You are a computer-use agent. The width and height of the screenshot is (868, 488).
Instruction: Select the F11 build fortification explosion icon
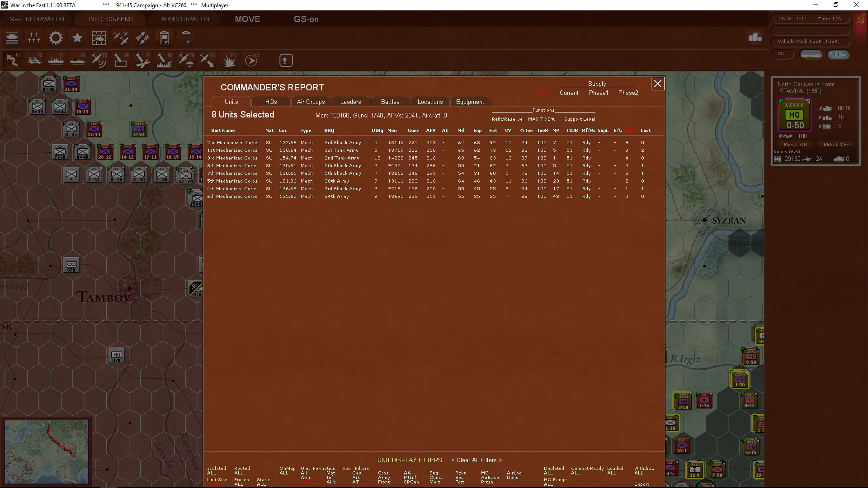click(229, 60)
